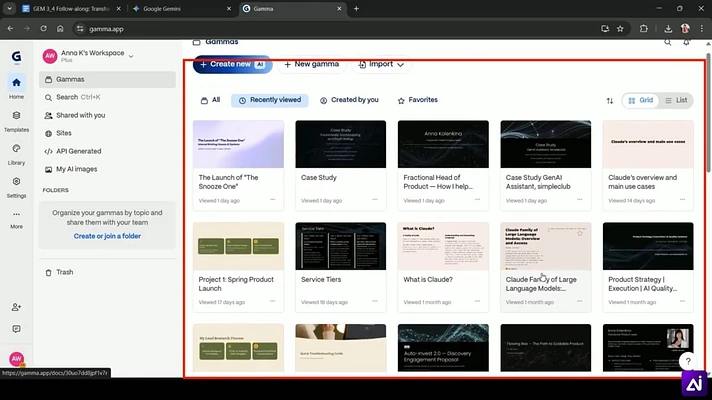
Task: Open API Generated in the sidebar
Action: (108, 151)
